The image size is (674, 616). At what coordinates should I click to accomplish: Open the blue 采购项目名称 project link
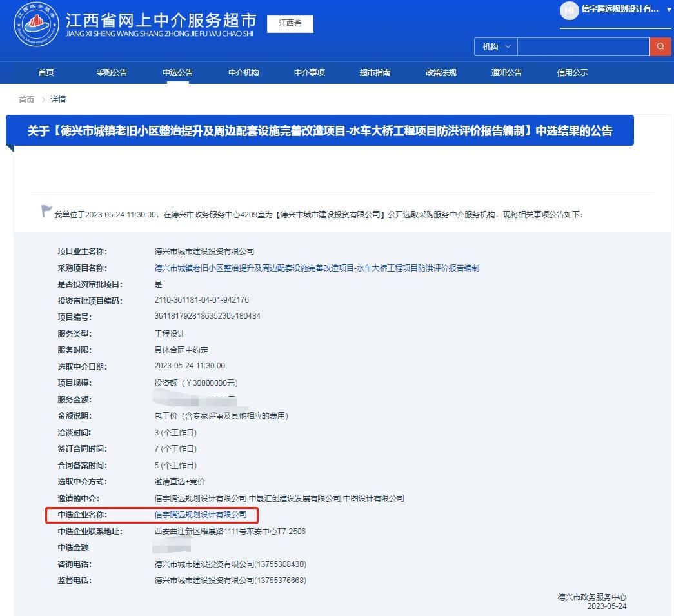(316, 268)
